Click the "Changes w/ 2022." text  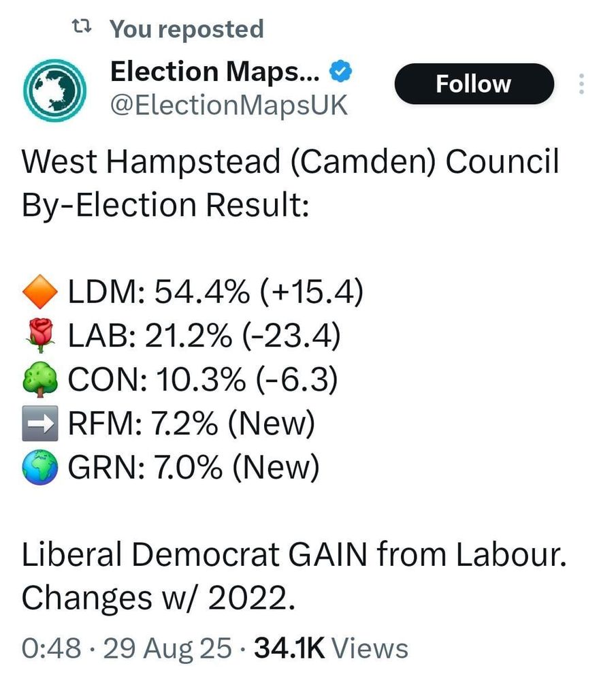tap(158, 599)
